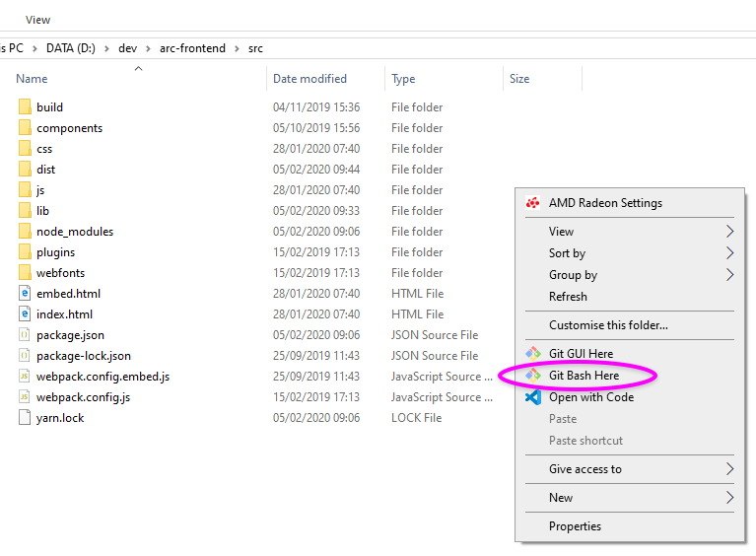The width and height of the screenshot is (756, 556).
Task: Select the index.html file name
Action: (65, 314)
